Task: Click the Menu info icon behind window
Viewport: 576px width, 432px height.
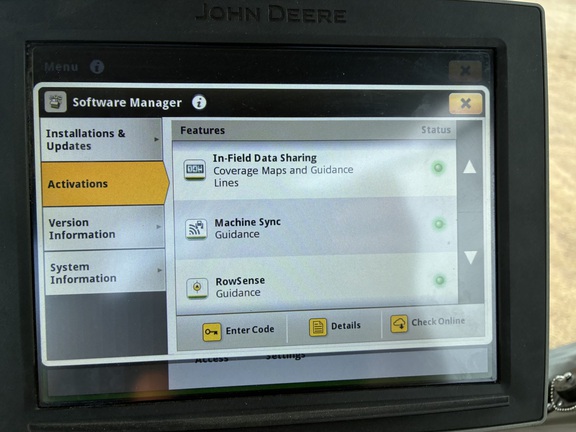Action: pyautogui.click(x=97, y=67)
